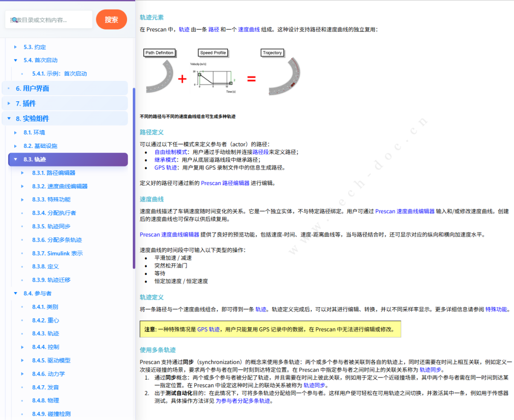
Task: Open 8.3.6. 分配多条轨迹 page
Action: point(57,240)
